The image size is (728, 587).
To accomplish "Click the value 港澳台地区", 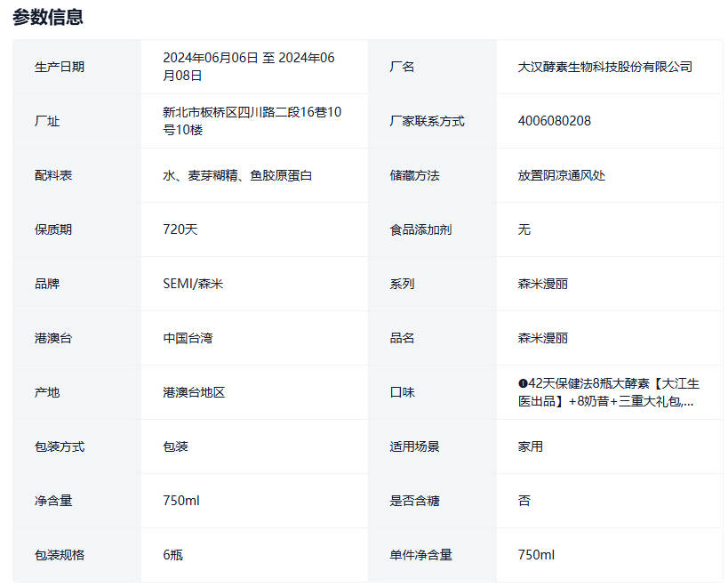I will coord(194,392).
